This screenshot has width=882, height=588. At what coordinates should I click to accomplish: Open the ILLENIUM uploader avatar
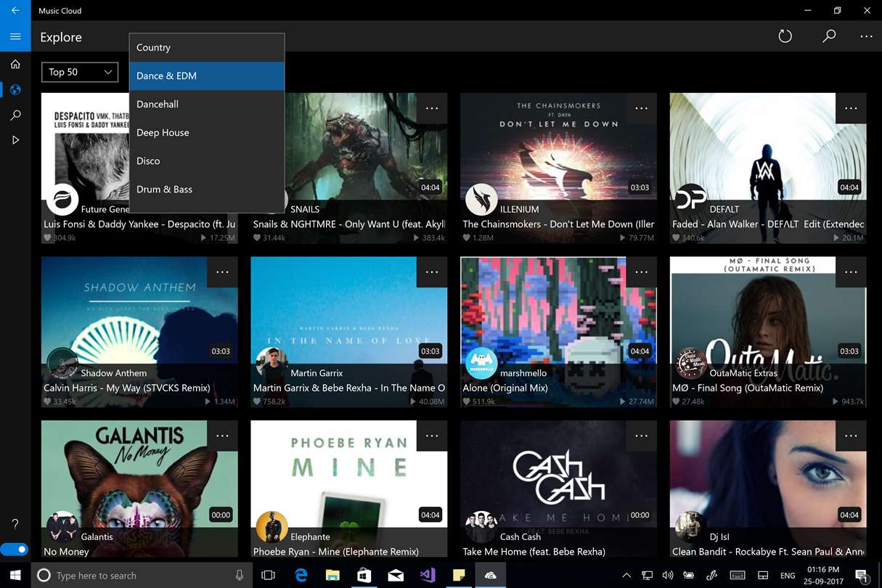[481, 200]
